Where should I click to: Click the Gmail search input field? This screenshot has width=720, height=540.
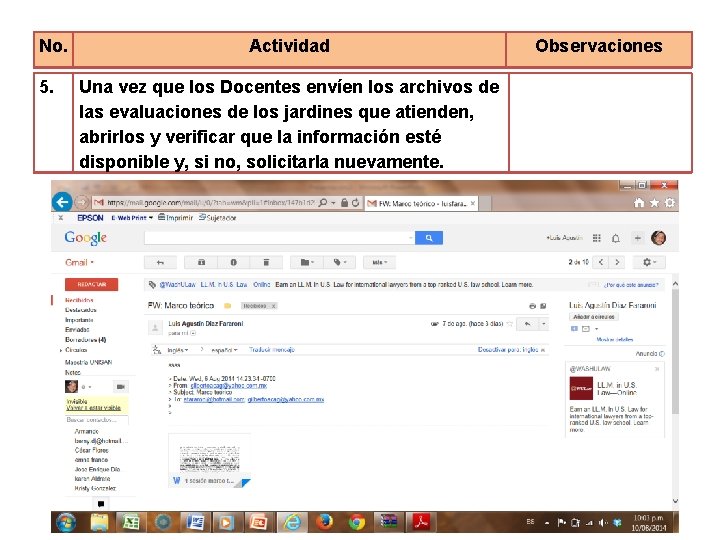[279, 238]
